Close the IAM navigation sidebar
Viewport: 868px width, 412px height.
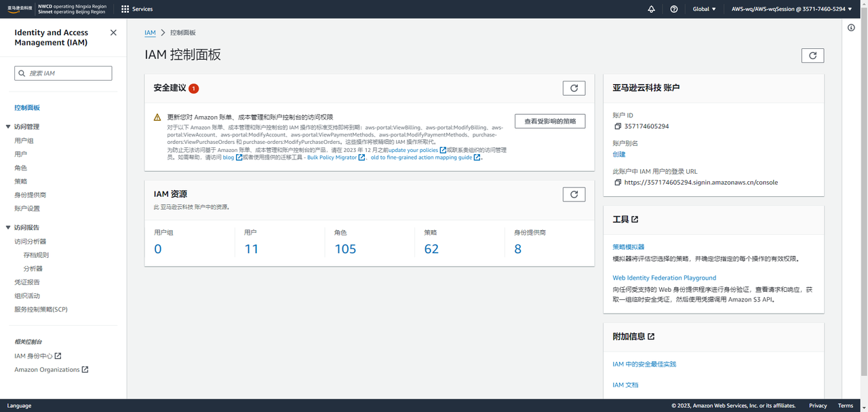click(x=113, y=33)
